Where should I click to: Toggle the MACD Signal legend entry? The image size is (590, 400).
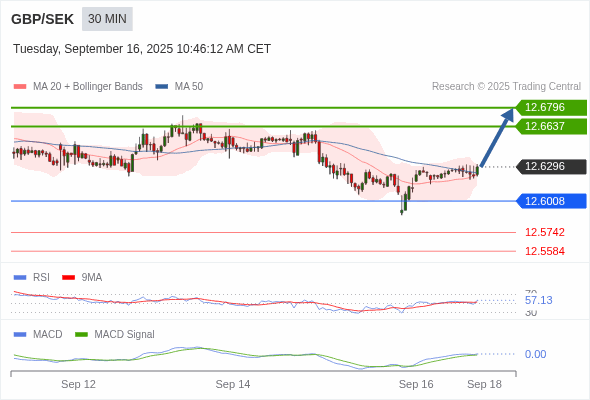pyautogui.click(x=115, y=335)
